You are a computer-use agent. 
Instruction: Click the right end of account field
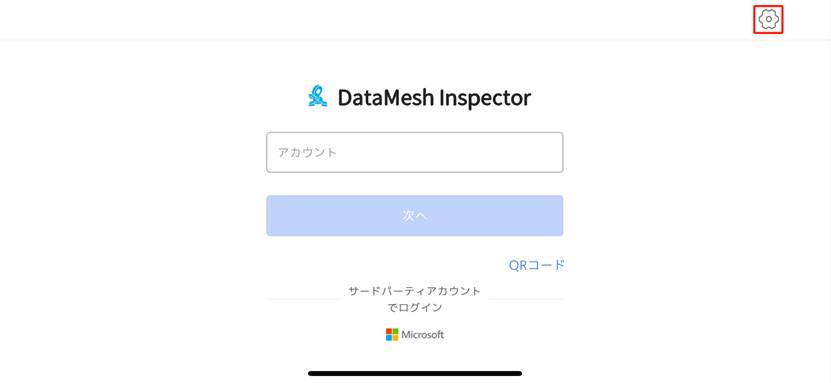(x=551, y=153)
